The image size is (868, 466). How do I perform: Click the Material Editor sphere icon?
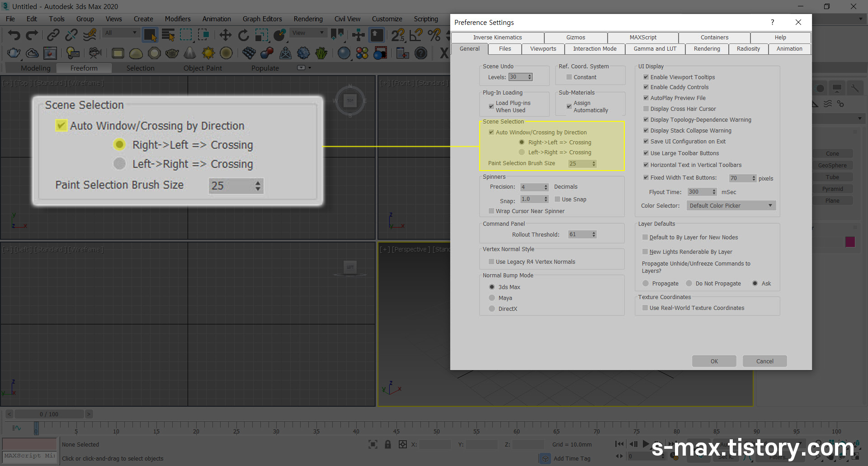click(x=344, y=53)
